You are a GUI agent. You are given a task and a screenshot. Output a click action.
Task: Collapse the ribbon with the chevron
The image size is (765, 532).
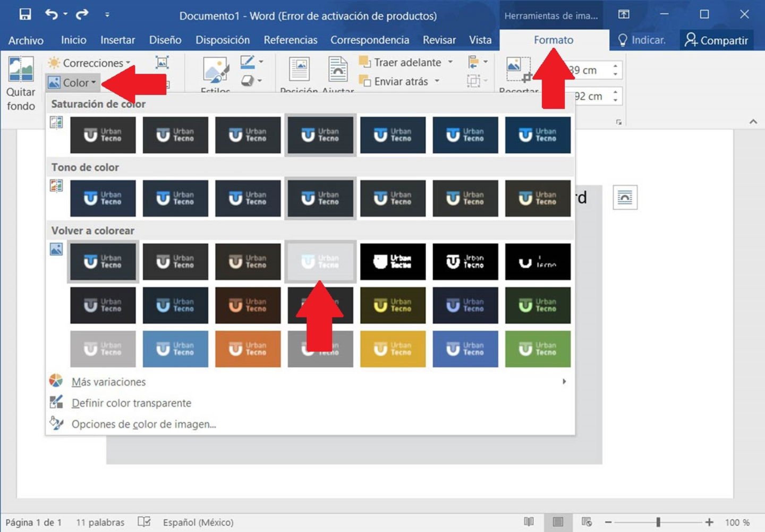pos(753,122)
